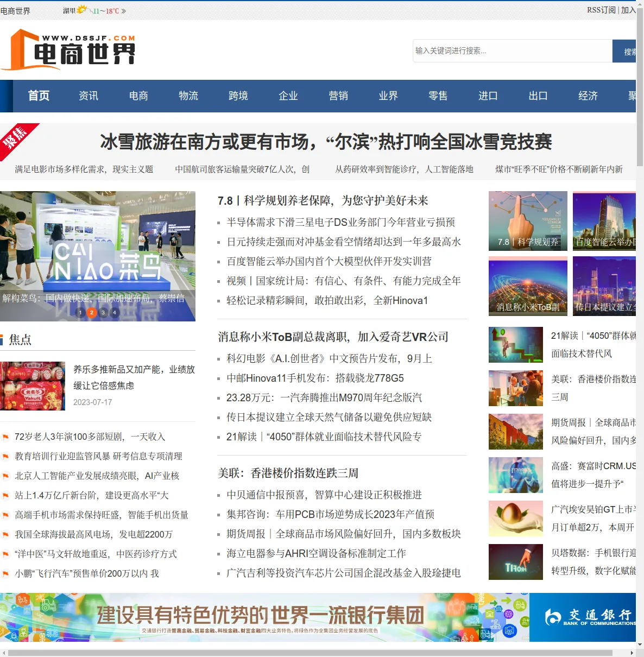Open the 企业 navigation tab
Image resolution: width=644 pixels, height=657 pixels.
click(x=288, y=96)
